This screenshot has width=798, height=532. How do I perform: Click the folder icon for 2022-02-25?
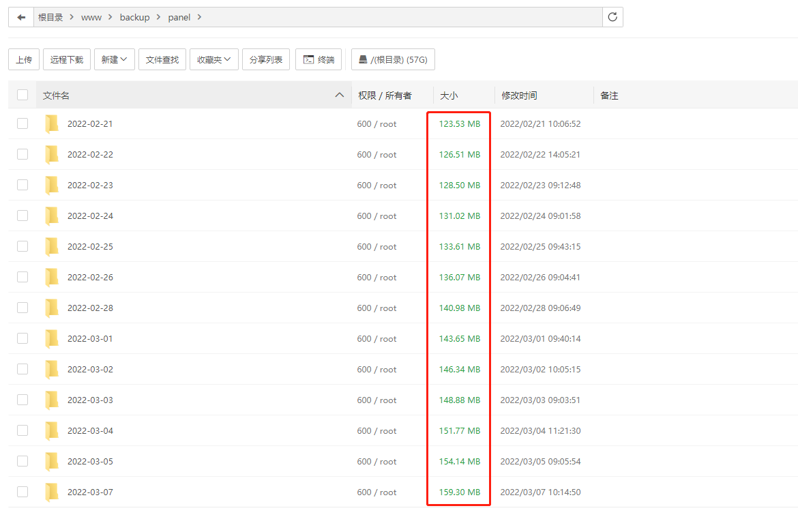coord(52,246)
